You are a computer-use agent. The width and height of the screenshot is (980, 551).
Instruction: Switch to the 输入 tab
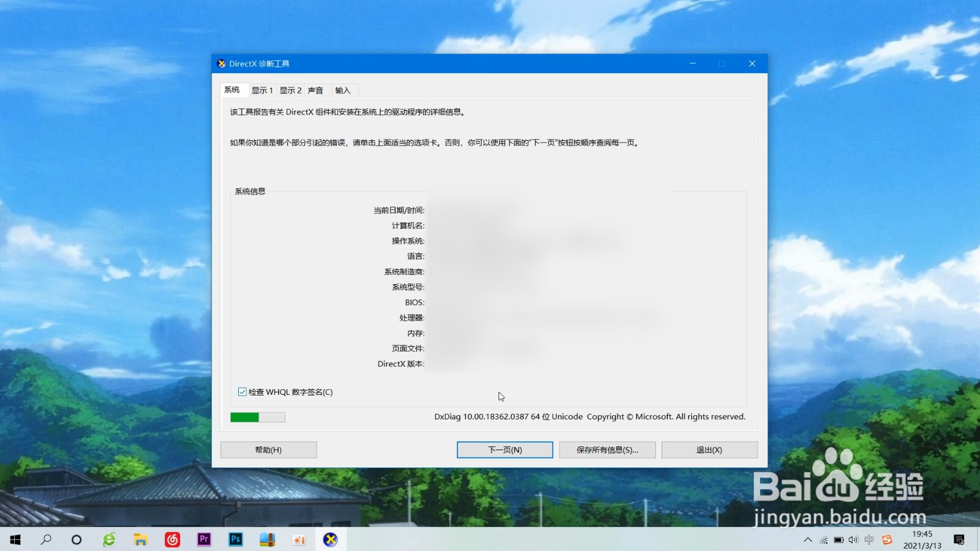343,90
